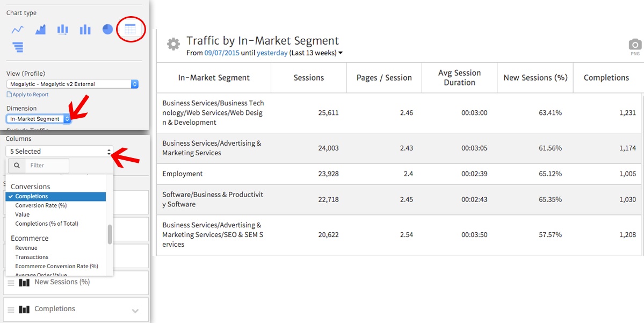The width and height of the screenshot is (644, 323).
Task: Select Transactions from the Ecommerce list
Action: 32,257
